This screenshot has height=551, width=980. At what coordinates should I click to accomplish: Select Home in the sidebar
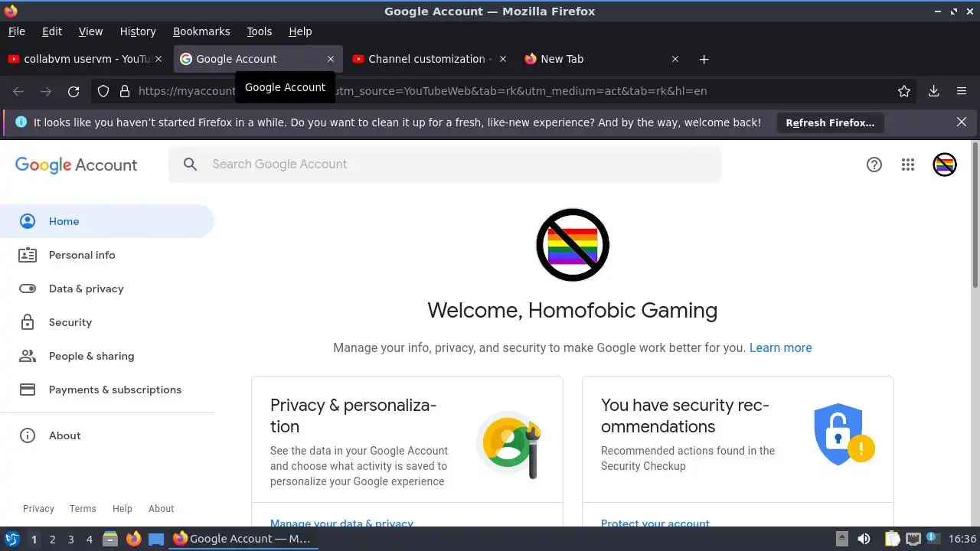107,221
